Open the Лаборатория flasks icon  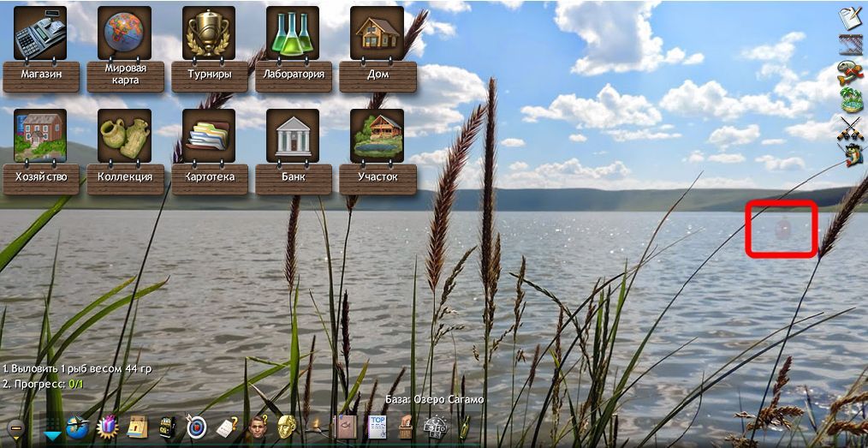[293, 33]
